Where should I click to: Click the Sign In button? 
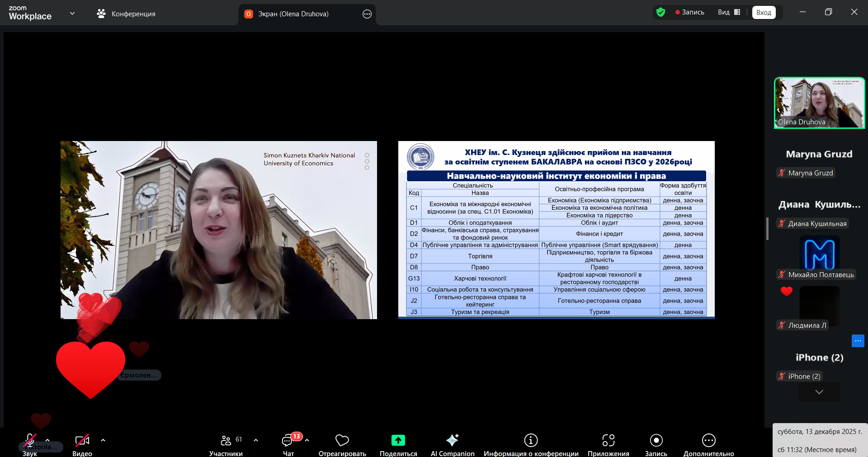click(764, 12)
